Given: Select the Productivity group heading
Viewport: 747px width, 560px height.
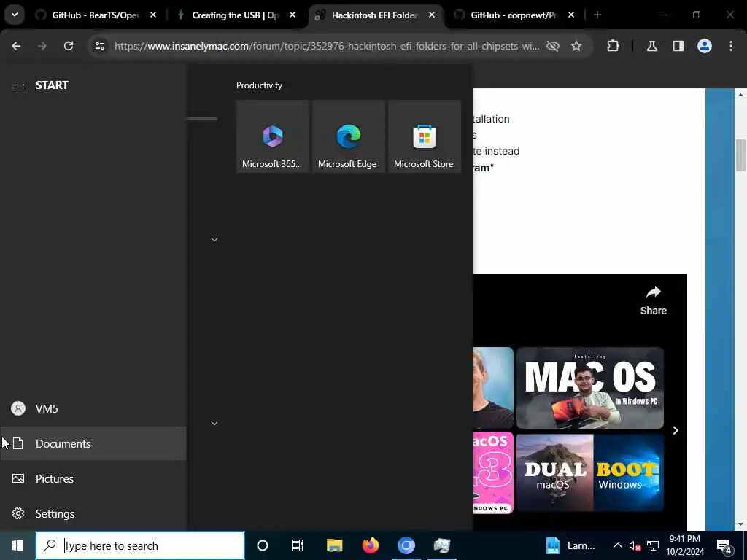Looking at the screenshot, I should click(259, 85).
